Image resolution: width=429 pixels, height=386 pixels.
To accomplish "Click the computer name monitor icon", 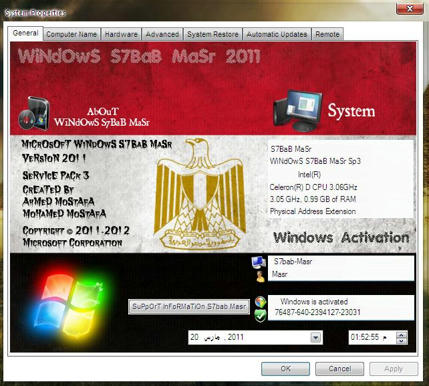I will [259, 262].
